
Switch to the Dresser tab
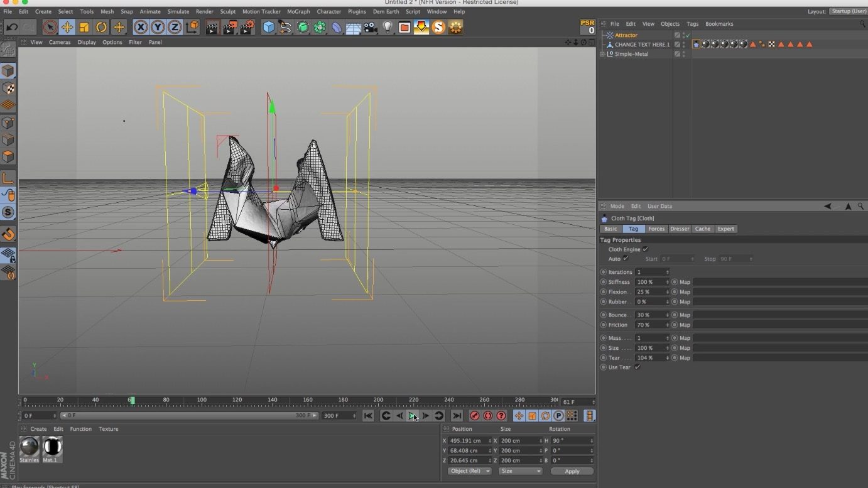tap(680, 229)
